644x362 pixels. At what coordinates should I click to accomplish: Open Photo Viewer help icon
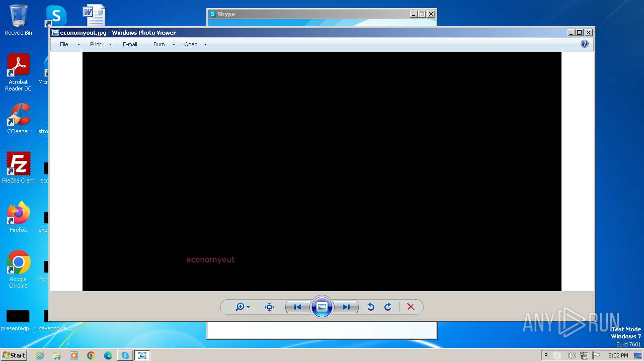coord(584,44)
